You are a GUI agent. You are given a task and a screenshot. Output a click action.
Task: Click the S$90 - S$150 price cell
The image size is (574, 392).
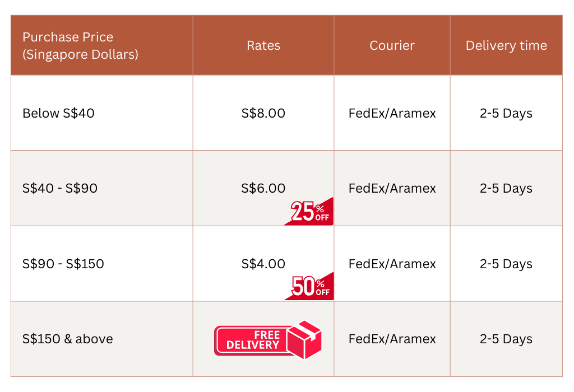63,264
